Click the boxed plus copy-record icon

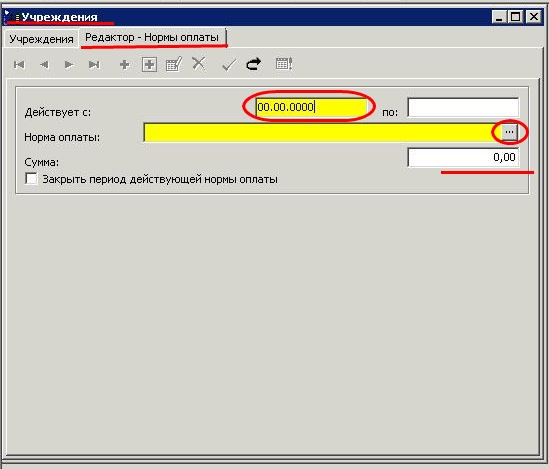[149, 65]
